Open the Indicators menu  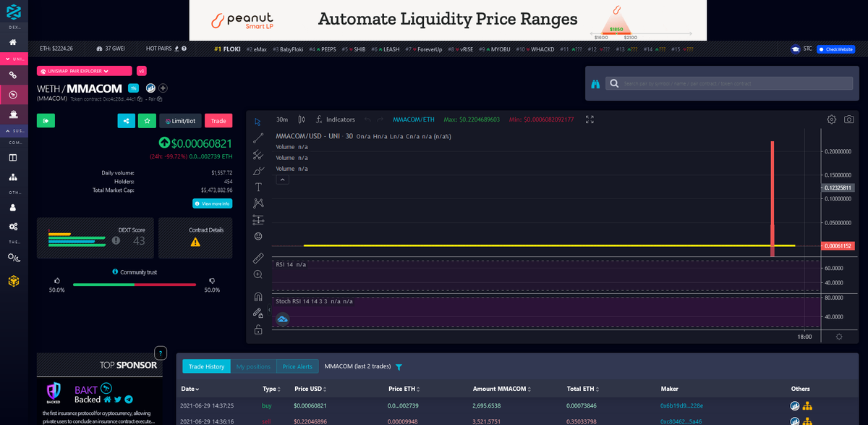coord(336,119)
